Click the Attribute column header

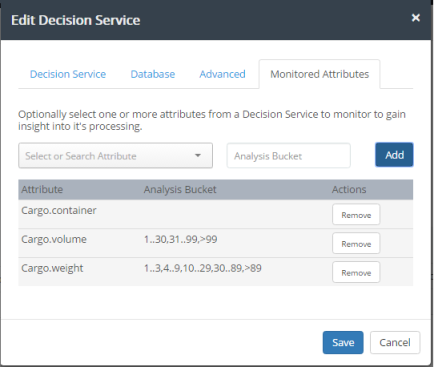point(42,189)
